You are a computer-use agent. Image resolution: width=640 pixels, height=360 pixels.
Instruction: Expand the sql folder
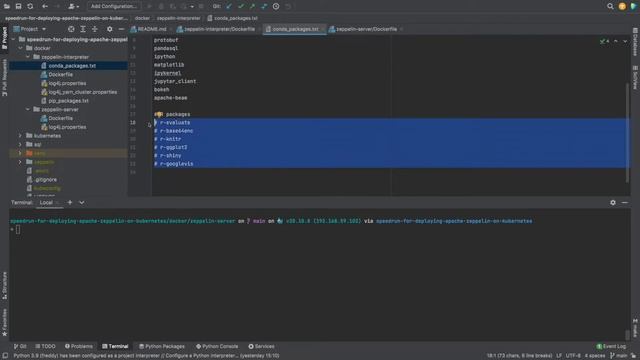click(x=20, y=144)
